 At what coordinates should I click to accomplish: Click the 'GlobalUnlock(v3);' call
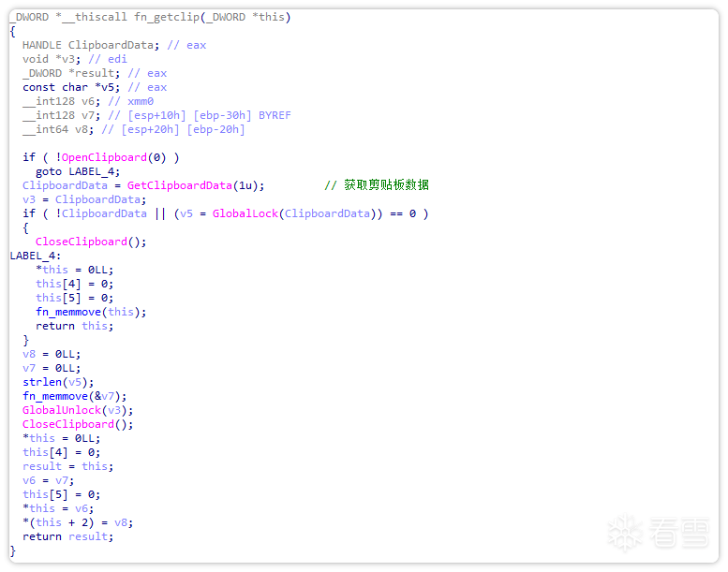point(78,410)
